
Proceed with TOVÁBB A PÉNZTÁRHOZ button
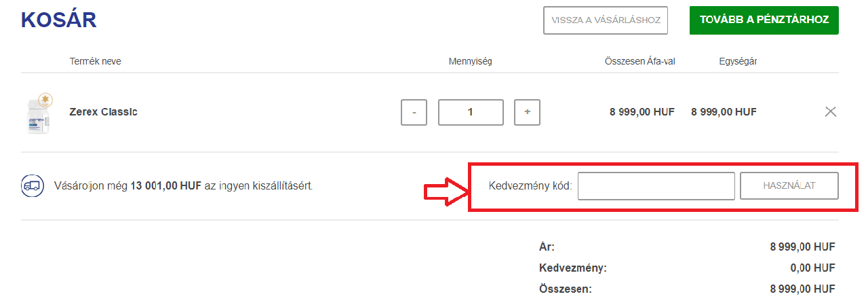click(764, 20)
